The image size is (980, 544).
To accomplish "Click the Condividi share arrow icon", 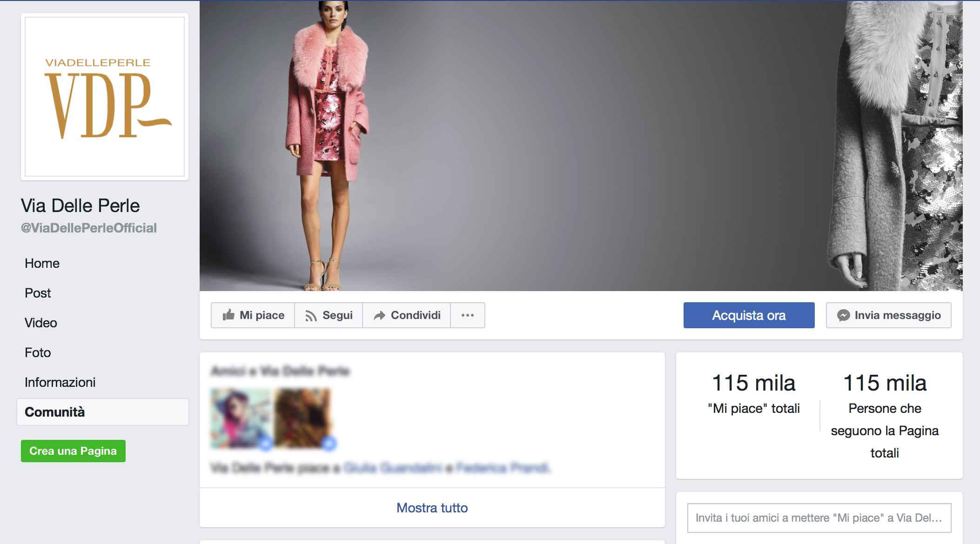I will [379, 316].
